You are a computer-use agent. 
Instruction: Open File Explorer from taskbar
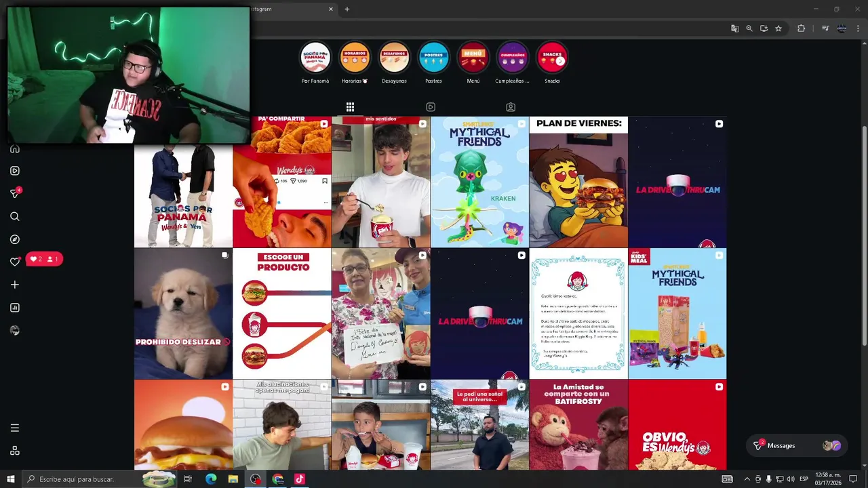click(233, 479)
